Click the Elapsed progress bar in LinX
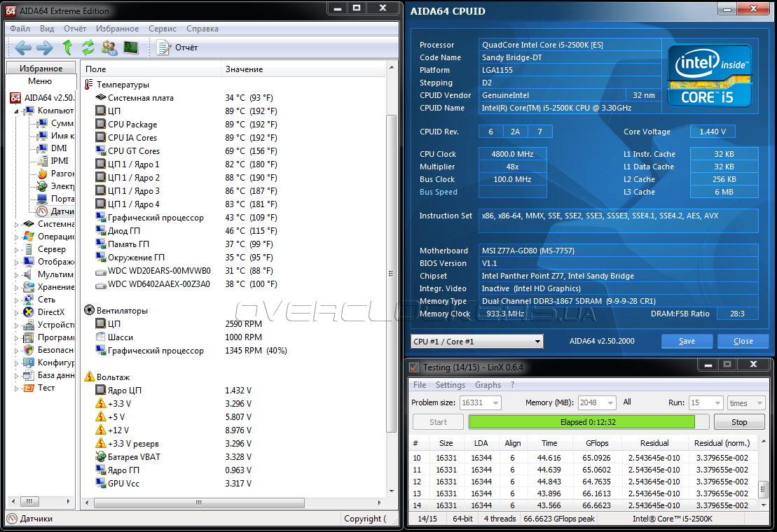 coord(582,422)
